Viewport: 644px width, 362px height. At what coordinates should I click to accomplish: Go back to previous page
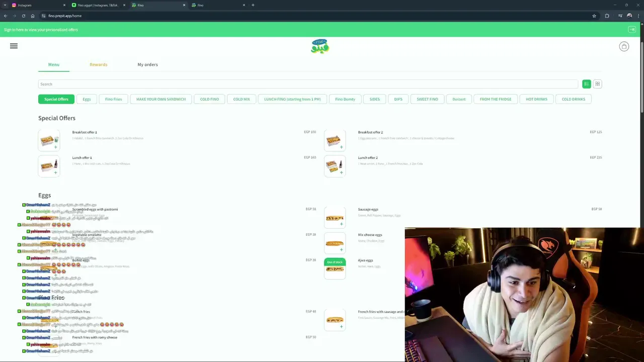pyautogui.click(x=6, y=16)
